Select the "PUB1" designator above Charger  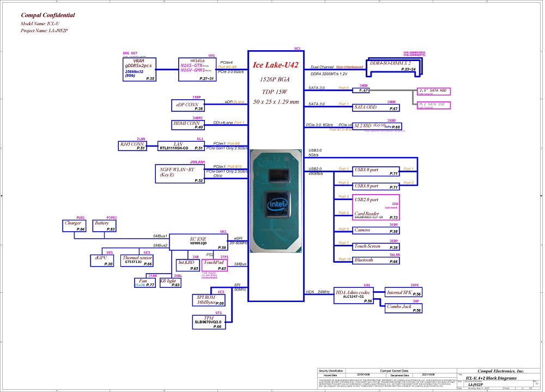[81, 218]
